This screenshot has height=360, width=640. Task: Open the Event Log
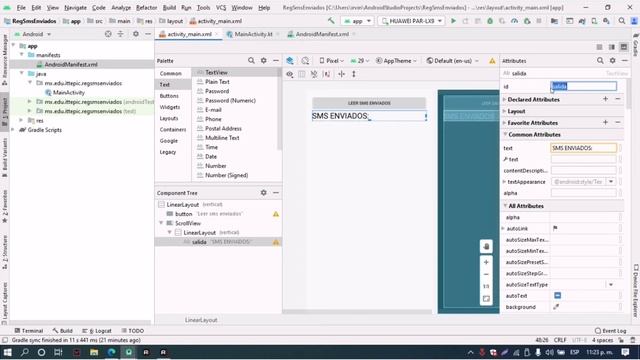[x=611, y=331]
